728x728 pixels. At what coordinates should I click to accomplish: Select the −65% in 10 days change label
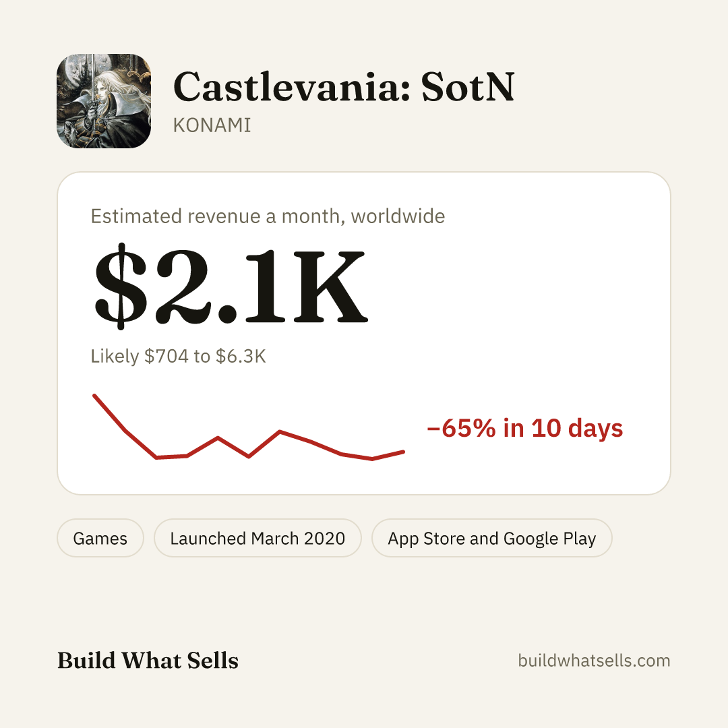525,428
